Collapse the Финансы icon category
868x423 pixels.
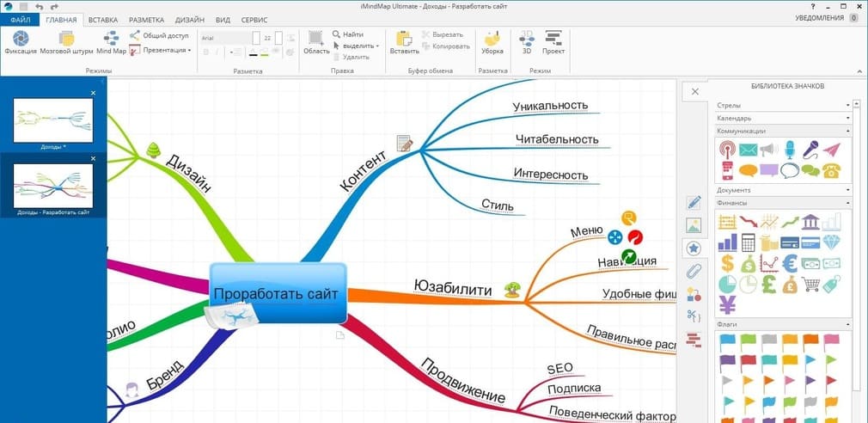(847, 203)
